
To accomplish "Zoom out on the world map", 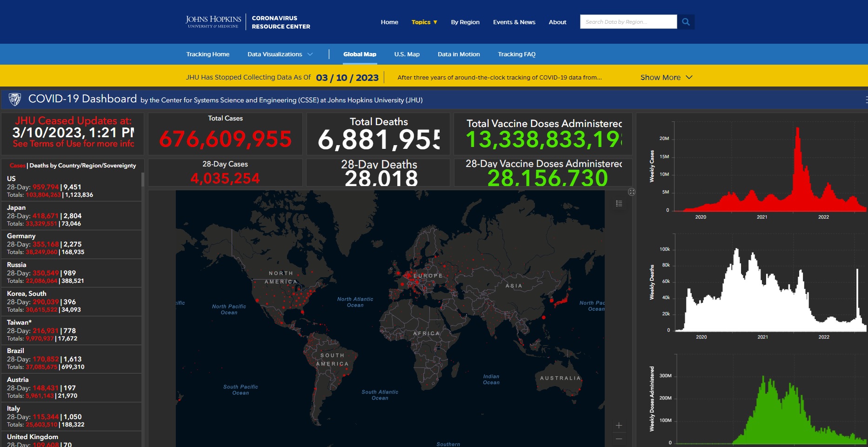I will (x=619, y=439).
